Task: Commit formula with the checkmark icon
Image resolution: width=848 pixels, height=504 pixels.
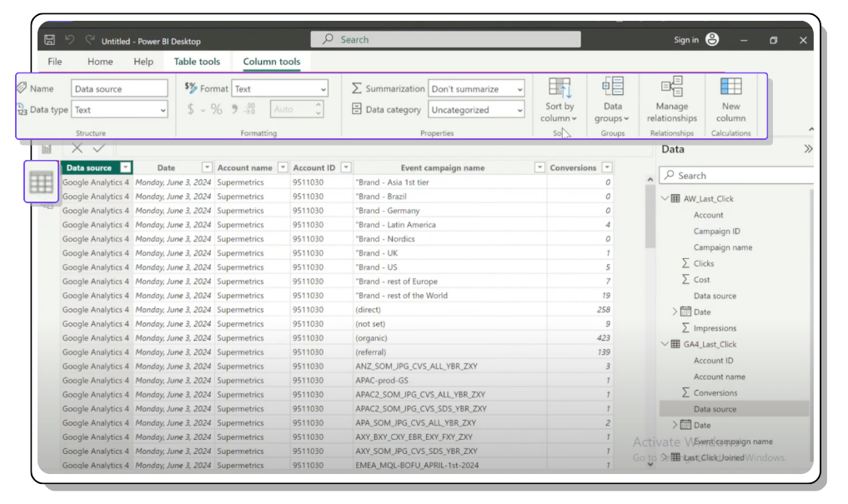Action: click(99, 148)
